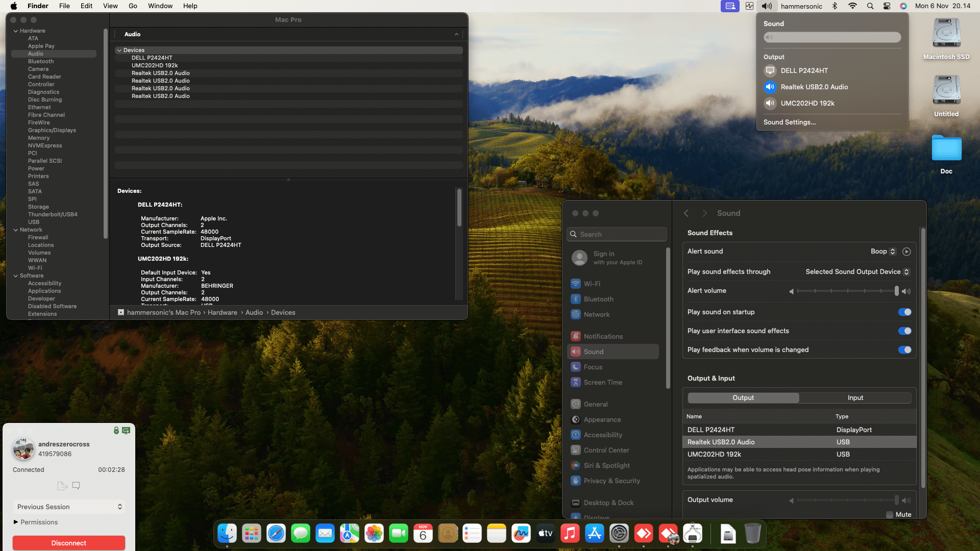
Task: Toggle Play sound on startup
Action: point(905,312)
